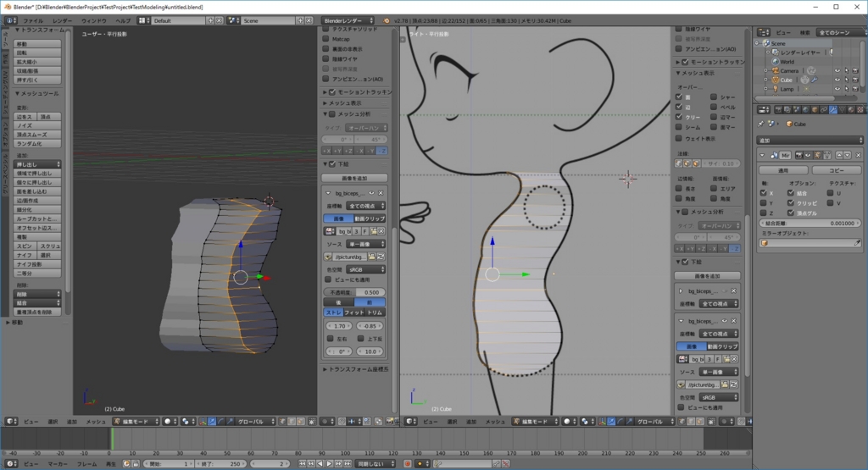The image size is (868, 470).
Task: Click the timeline play forward button
Action: (x=330, y=463)
